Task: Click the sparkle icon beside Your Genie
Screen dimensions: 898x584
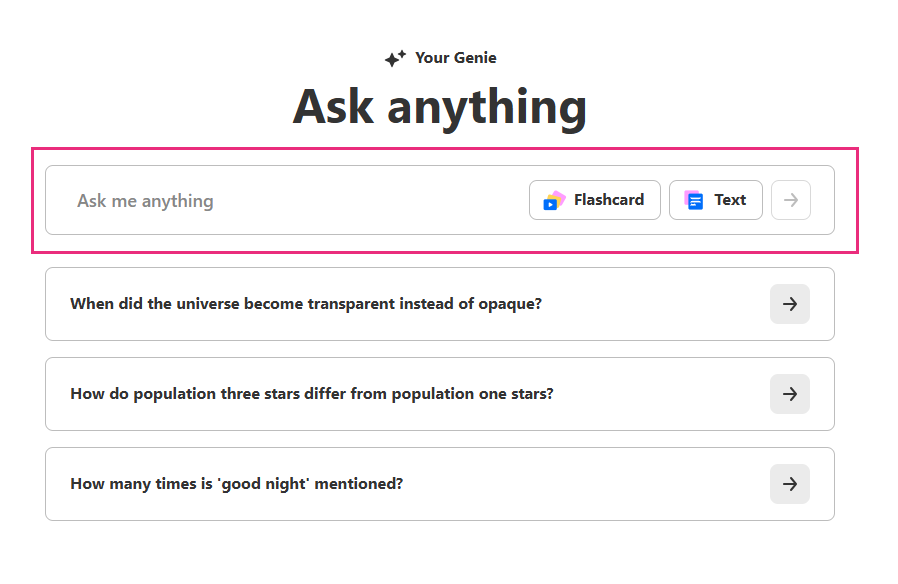Action: click(395, 59)
